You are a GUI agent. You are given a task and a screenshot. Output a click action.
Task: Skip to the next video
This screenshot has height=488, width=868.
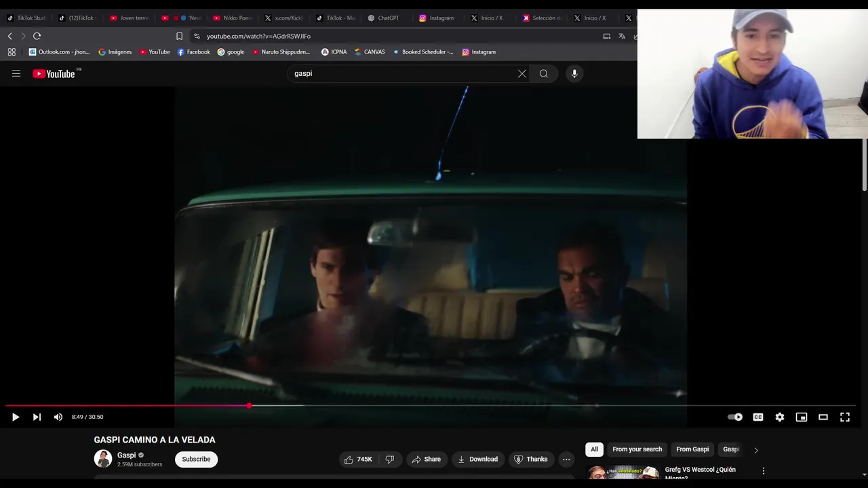pos(37,417)
